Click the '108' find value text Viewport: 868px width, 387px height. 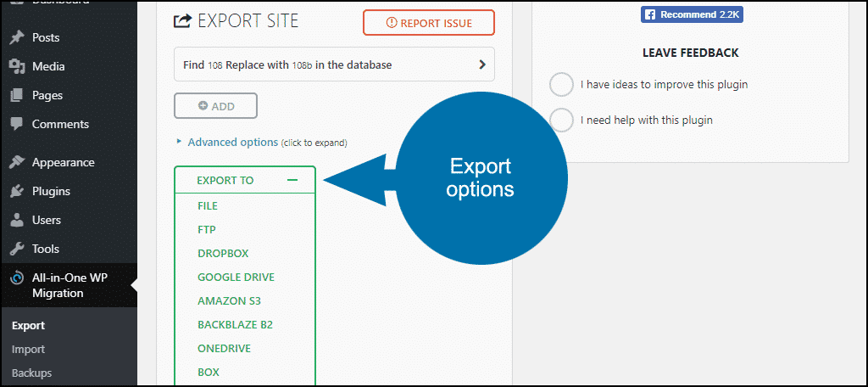click(x=214, y=65)
